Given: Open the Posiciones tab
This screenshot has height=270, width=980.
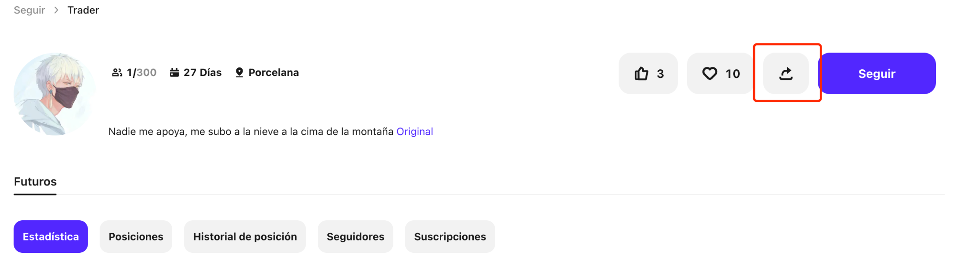Looking at the screenshot, I should [x=136, y=237].
